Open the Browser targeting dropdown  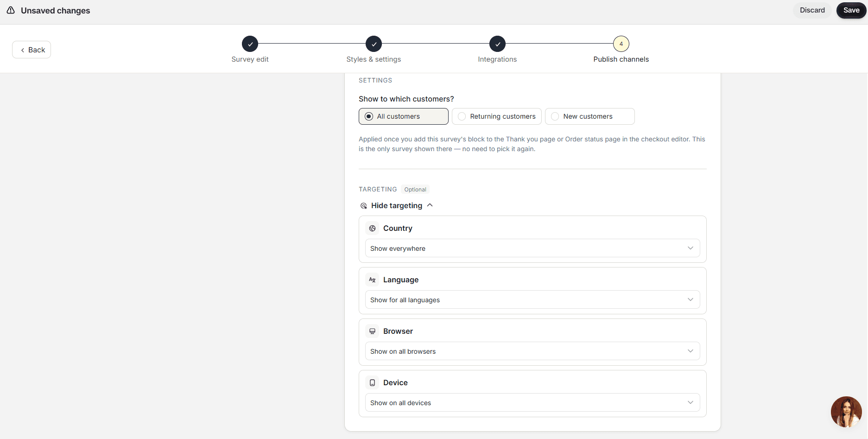(x=532, y=351)
